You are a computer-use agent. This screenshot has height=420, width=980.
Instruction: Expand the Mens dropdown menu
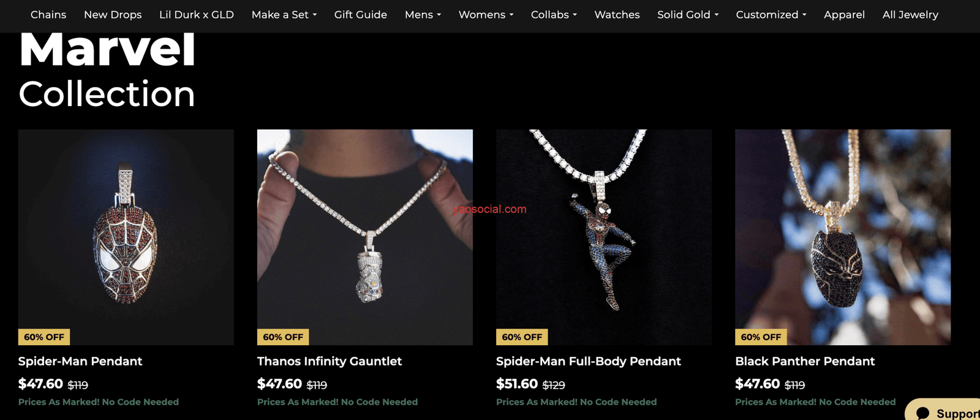pos(423,15)
